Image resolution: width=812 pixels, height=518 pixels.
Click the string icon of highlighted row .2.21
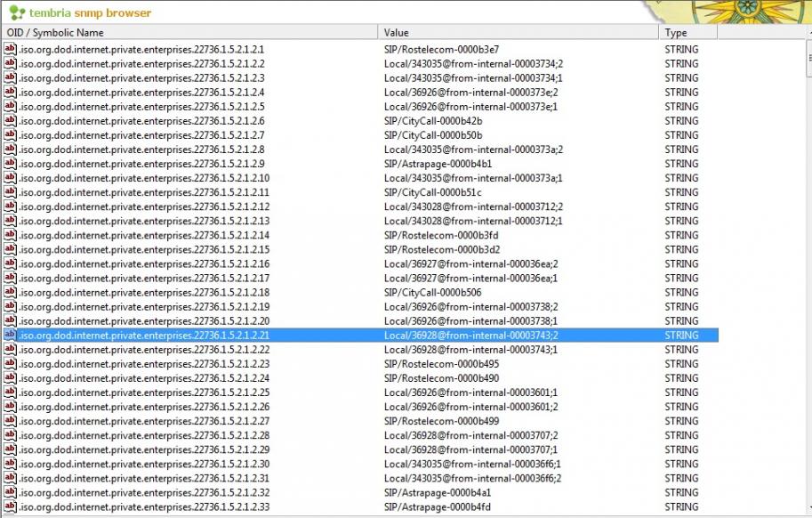pos(10,336)
